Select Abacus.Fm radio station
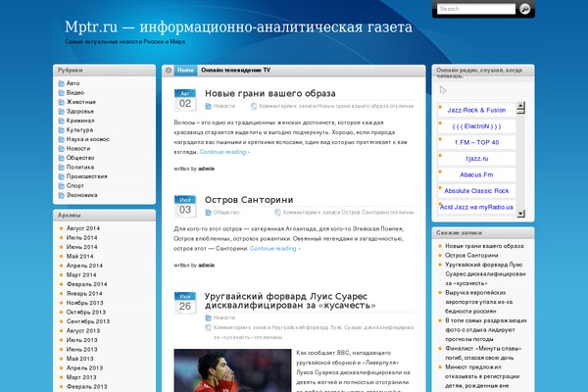588x392 pixels. [x=476, y=174]
